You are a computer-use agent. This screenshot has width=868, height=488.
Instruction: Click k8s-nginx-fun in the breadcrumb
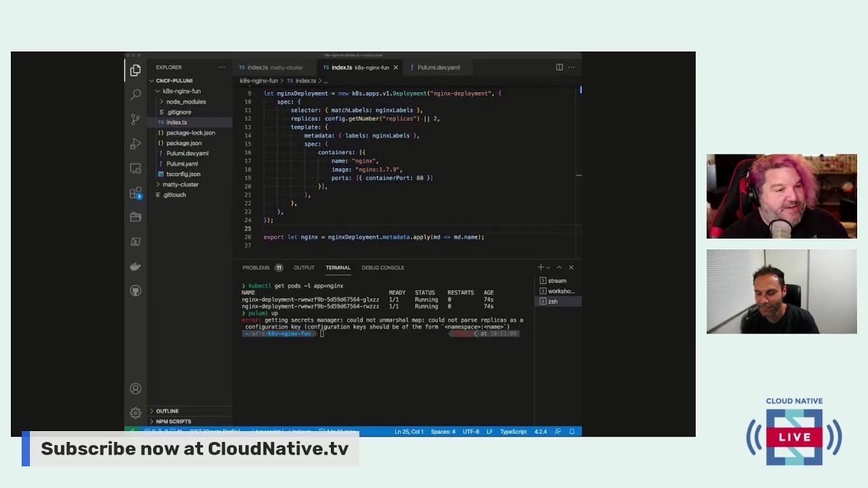259,81
